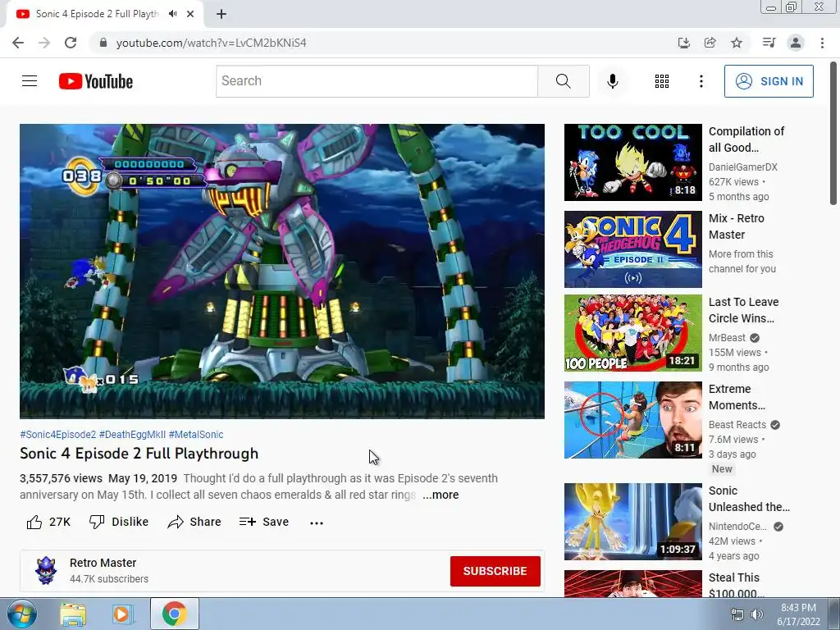840x630 pixels.
Task: Open the Sonic Unleashed video thumbnail
Action: click(x=632, y=521)
